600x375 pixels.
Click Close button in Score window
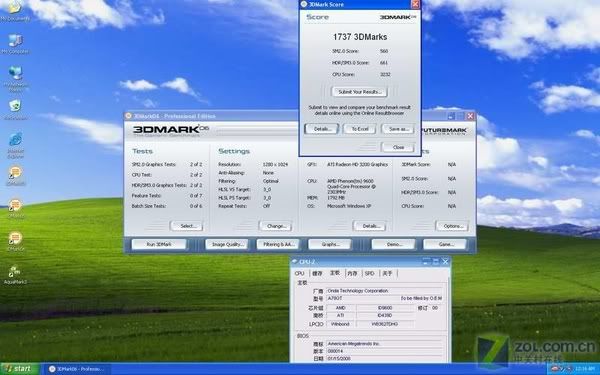tap(398, 147)
